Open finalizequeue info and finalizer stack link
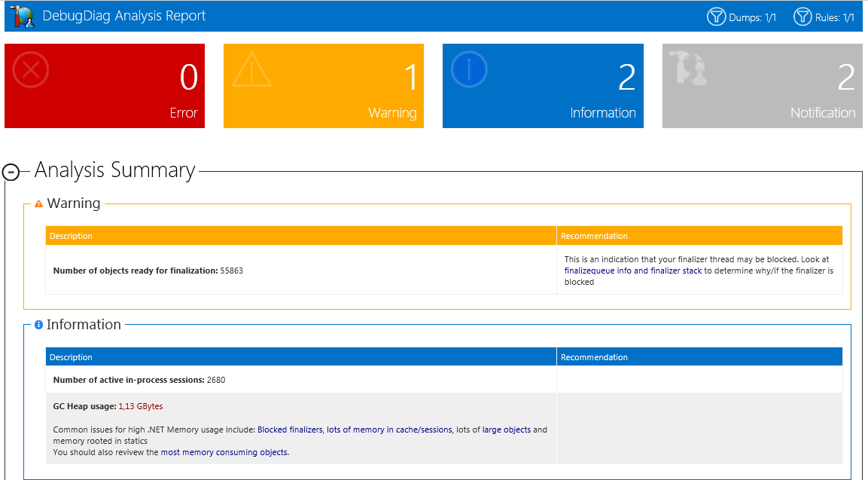Viewport: 868px width, 480px height. coord(632,271)
